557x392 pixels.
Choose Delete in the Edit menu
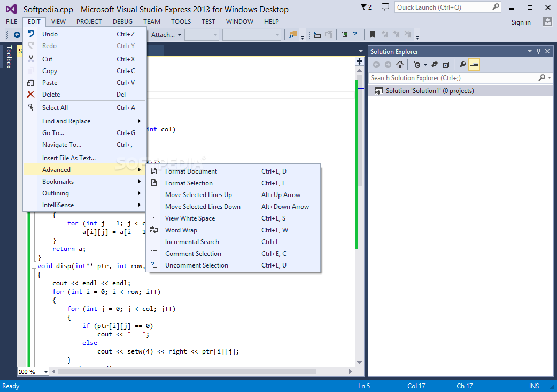[85, 95]
